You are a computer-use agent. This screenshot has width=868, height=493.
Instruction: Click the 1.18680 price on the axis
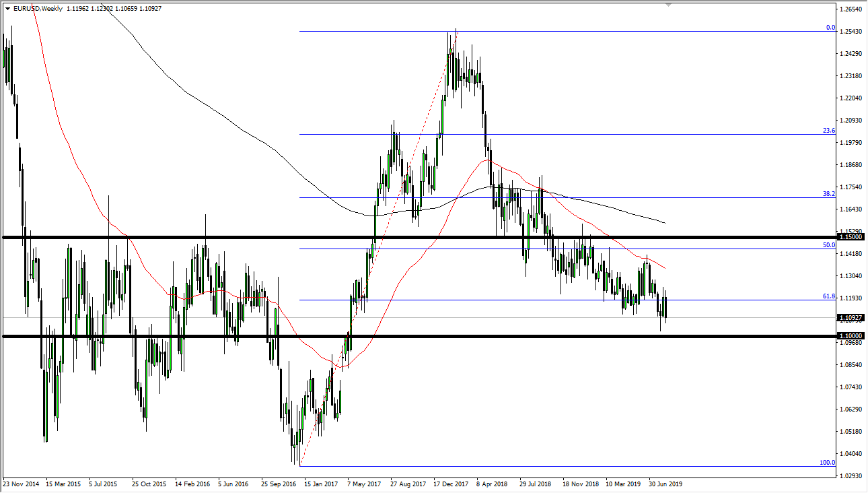point(850,165)
